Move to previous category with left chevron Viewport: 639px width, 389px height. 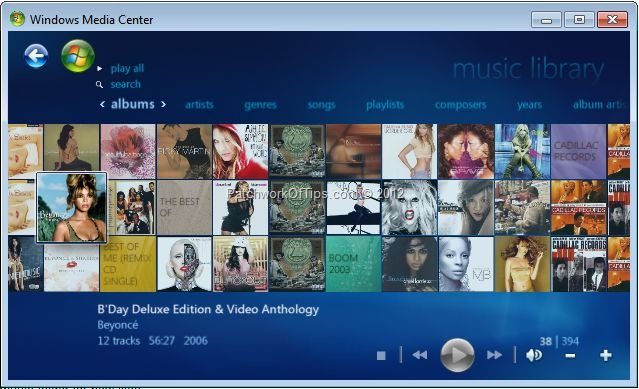pos(102,104)
